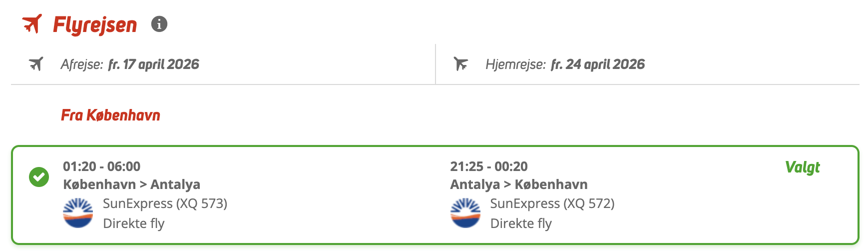Click the SunExpress logo for flight XQ 573
This screenshot has height=252, width=868.
click(78, 213)
